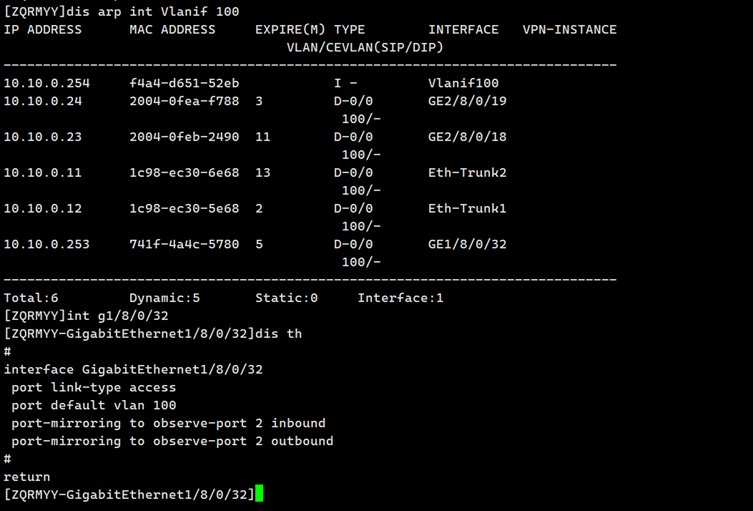Click the GE1/8/0/32 interface entry

click(x=467, y=245)
